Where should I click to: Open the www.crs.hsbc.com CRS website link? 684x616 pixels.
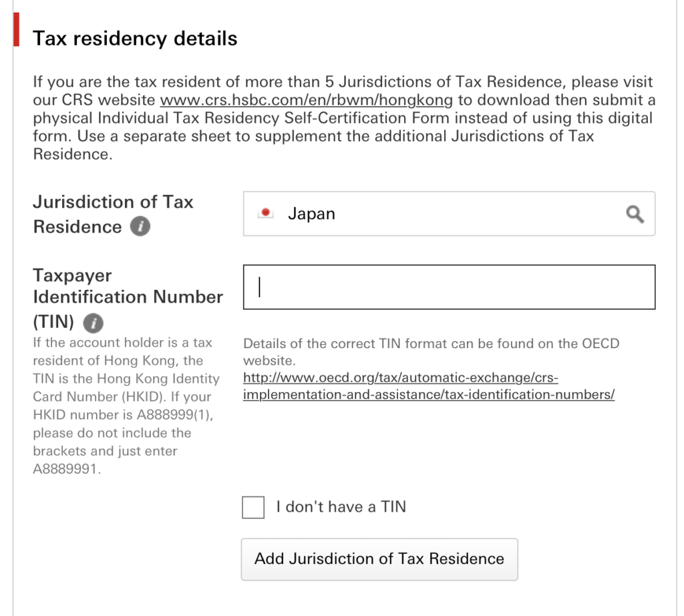[307, 101]
